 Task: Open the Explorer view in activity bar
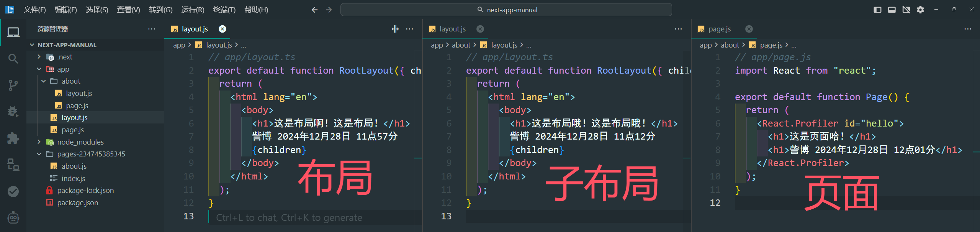(x=13, y=32)
